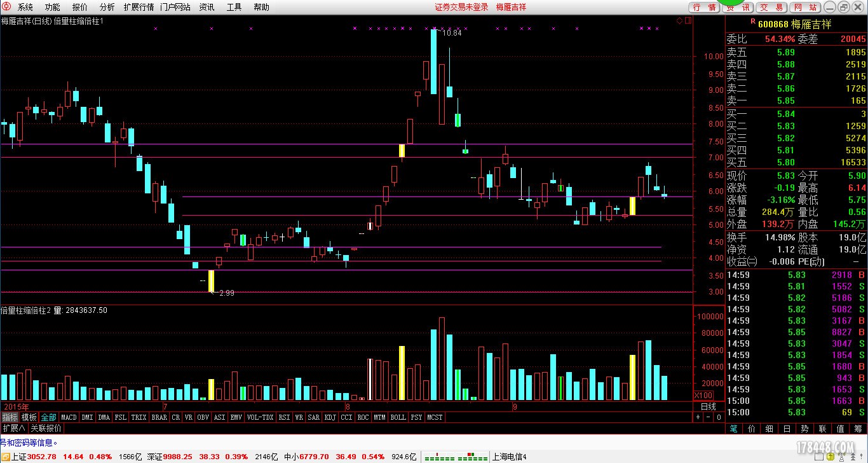Click the 上海电信4 server status
868x463 pixels.
pos(509,457)
